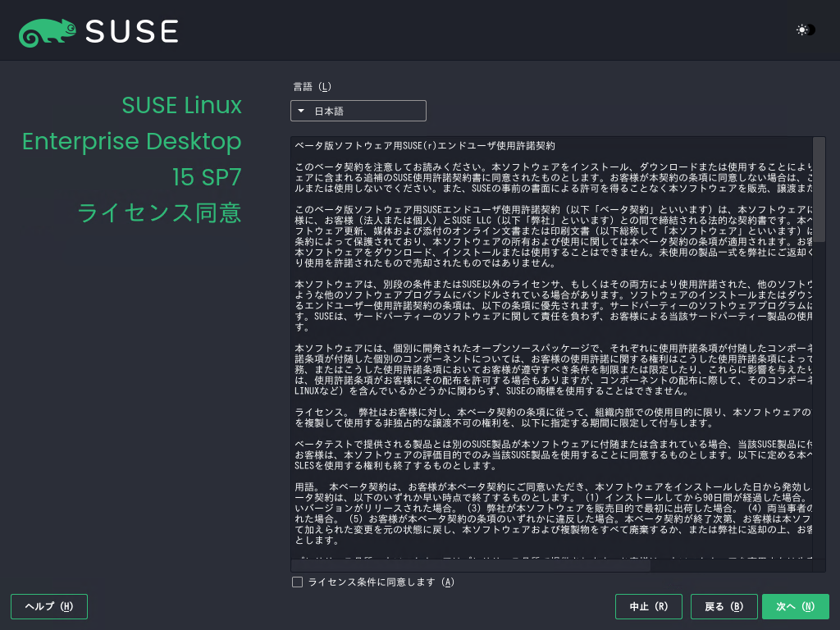Click the paragraph starting 用語。 本ベータ契約は
840x630 pixels.
coord(554,514)
